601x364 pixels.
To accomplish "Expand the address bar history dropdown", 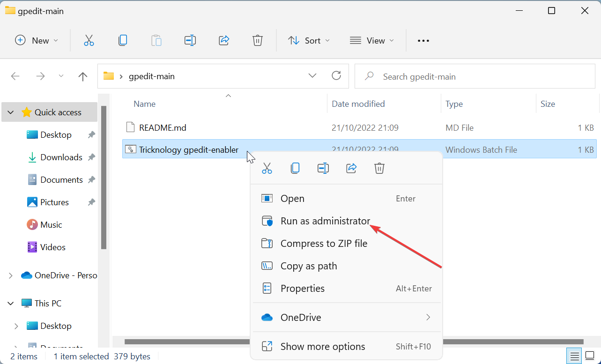I will tap(312, 76).
